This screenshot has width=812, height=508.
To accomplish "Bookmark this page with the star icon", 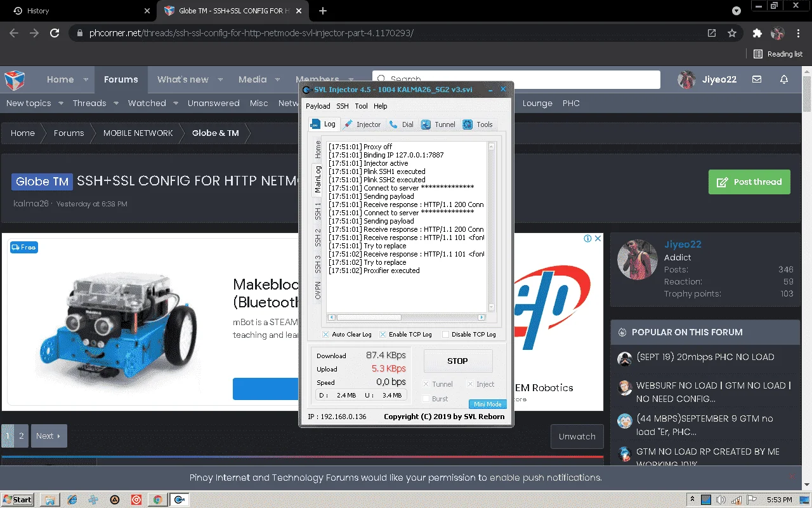I will click(x=732, y=33).
